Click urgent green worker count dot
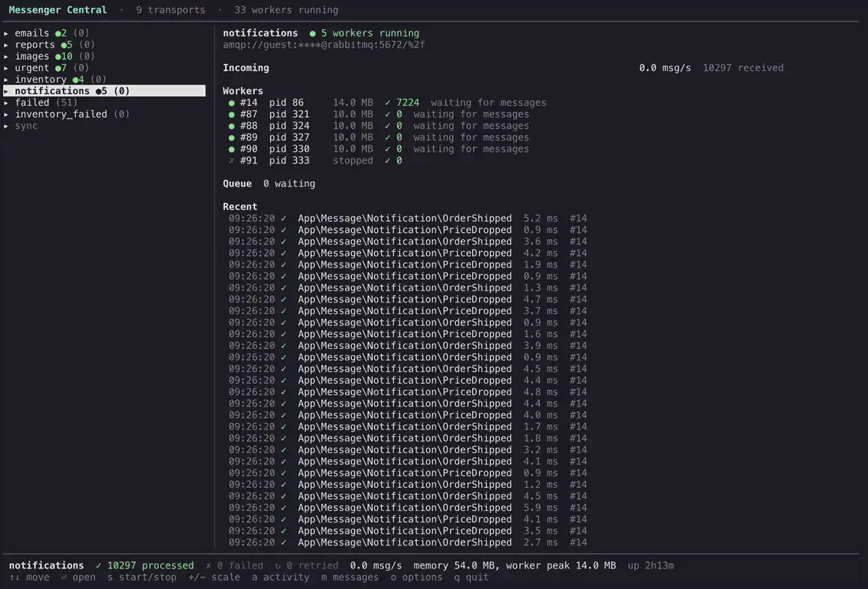 point(58,68)
